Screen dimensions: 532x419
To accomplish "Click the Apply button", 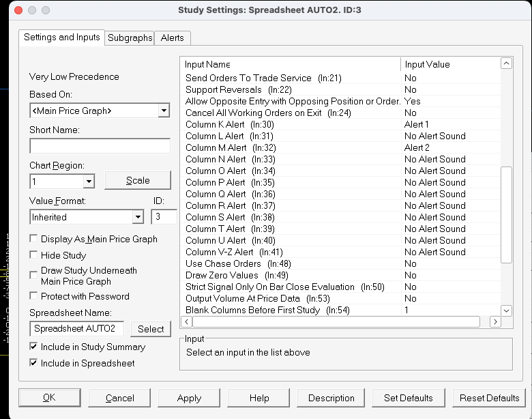I will point(189,398).
